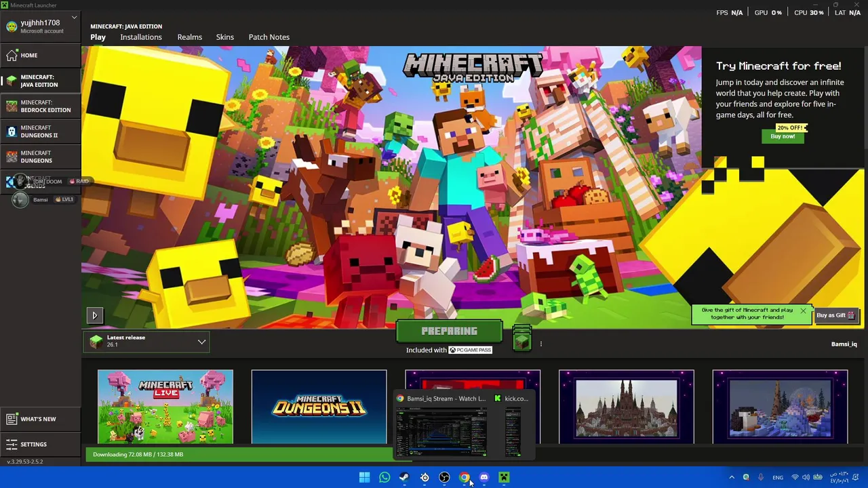The height and width of the screenshot is (488, 868).
Task: Click the launcher version v.3.29.53-2.5.2 text
Action: [24, 462]
